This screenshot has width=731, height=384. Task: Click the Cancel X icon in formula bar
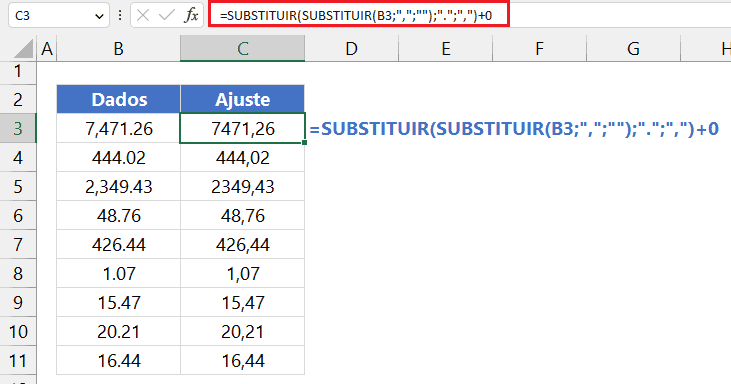pos(143,15)
